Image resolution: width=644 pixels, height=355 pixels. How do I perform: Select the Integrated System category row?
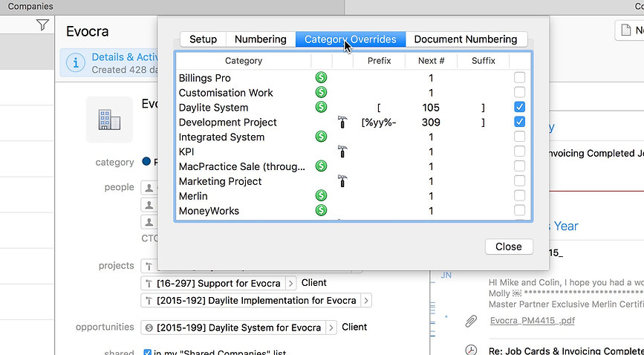(x=354, y=137)
